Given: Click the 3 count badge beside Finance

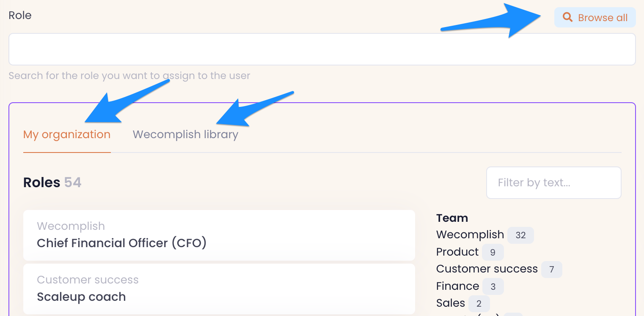Looking at the screenshot, I should [x=493, y=287].
